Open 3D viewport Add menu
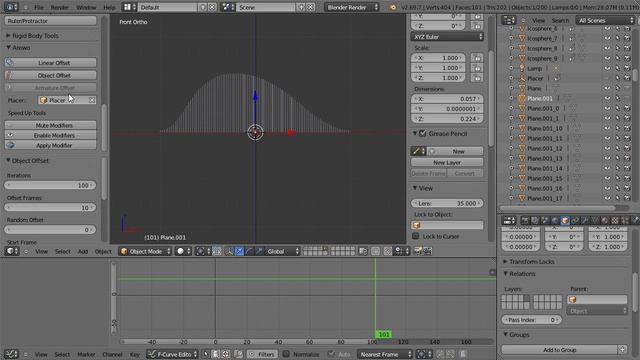 pyautogui.click(x=83, y=251)
